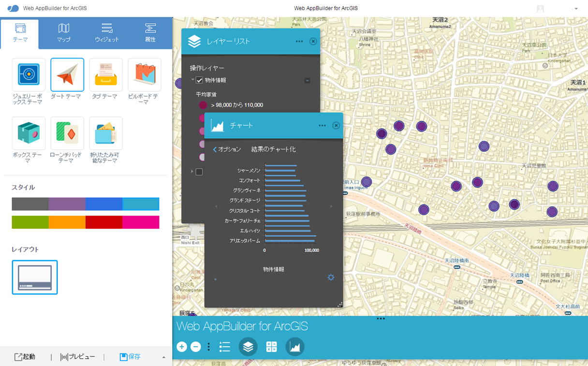The height and width of the screenshot is (366, 588).
Task: Zoom in with the plus button
Action: (182, 347)
